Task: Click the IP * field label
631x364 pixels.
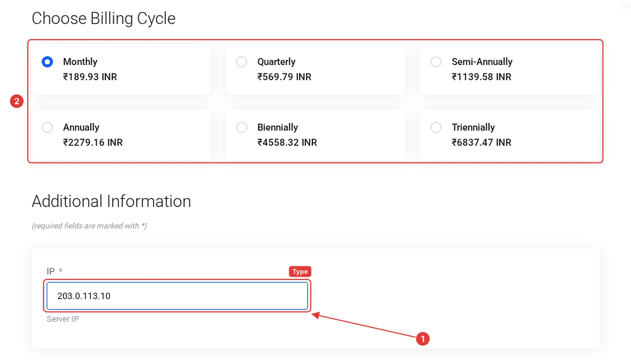Action: 54,271
